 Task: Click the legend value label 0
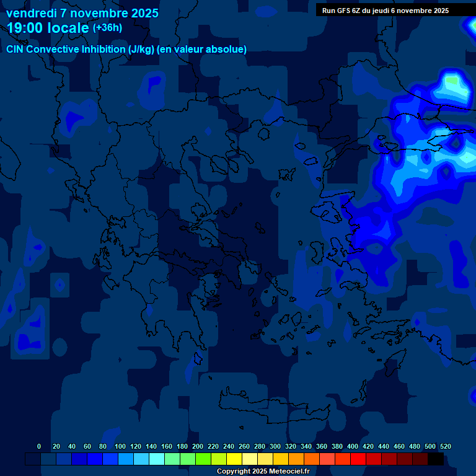[x=39, y=446]
